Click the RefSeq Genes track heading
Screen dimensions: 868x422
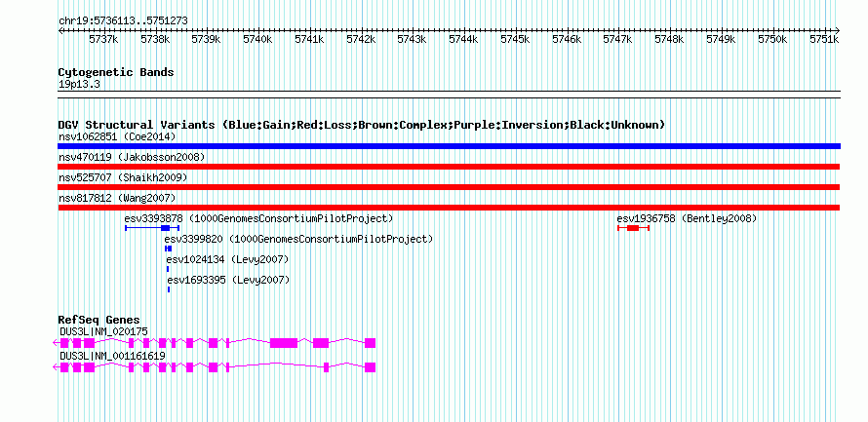pyautogui.click(x=99, y=321)
